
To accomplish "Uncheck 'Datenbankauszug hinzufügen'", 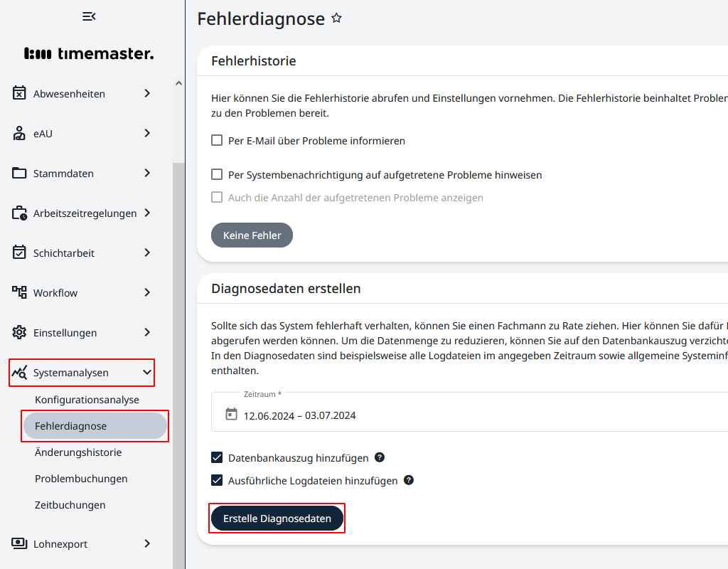I will [217, 457].
